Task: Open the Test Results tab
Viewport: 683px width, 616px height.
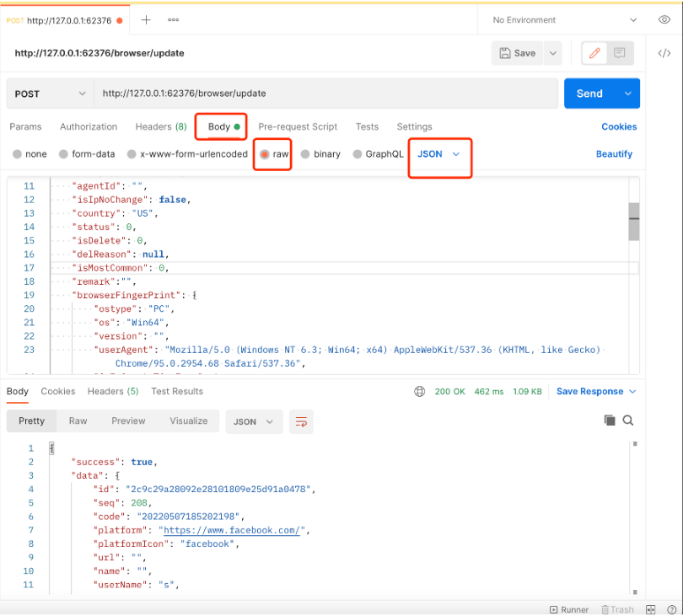Action: pos(177,391)
